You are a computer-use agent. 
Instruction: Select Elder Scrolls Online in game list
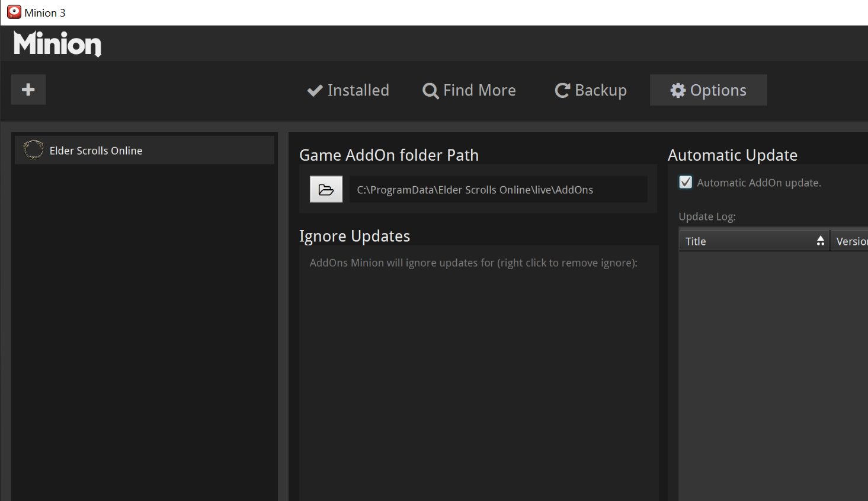coord(145,150)
